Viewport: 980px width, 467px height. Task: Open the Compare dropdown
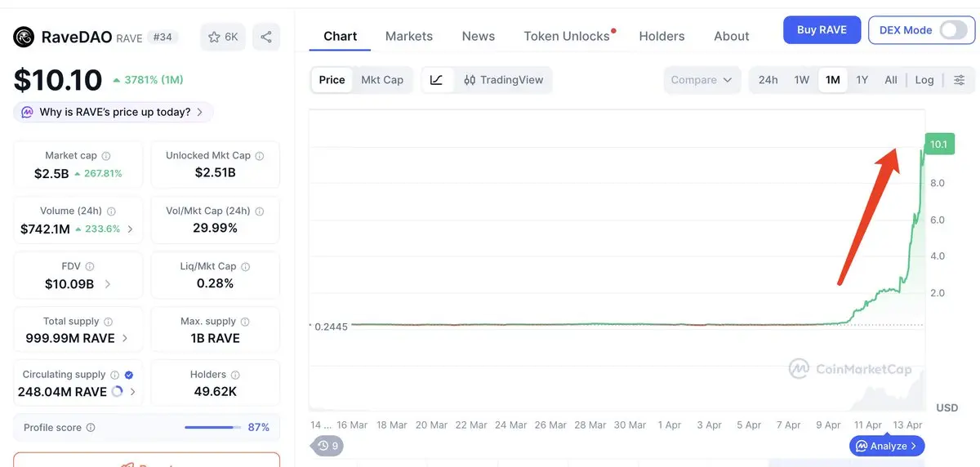(702, 80)
